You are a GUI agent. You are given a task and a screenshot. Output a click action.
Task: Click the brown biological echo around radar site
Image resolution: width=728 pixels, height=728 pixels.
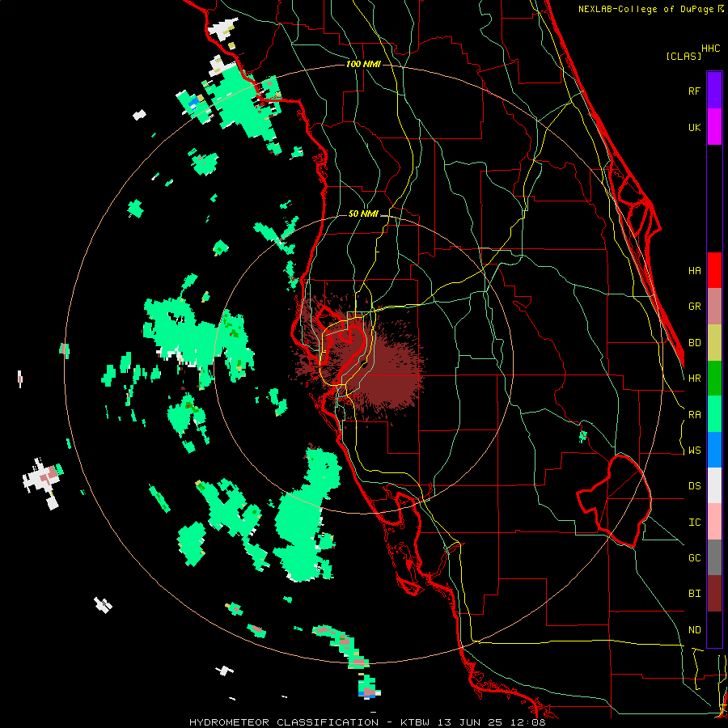tap(385, 376)
